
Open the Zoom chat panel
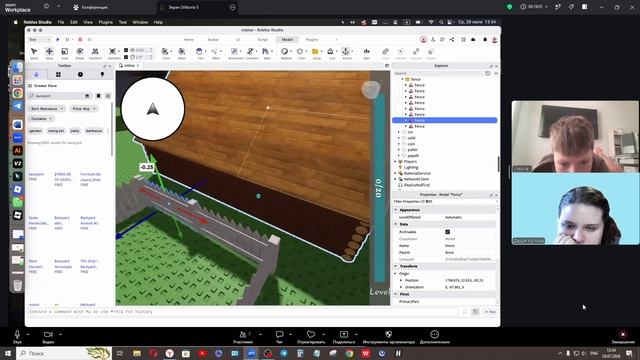point(280,337)
